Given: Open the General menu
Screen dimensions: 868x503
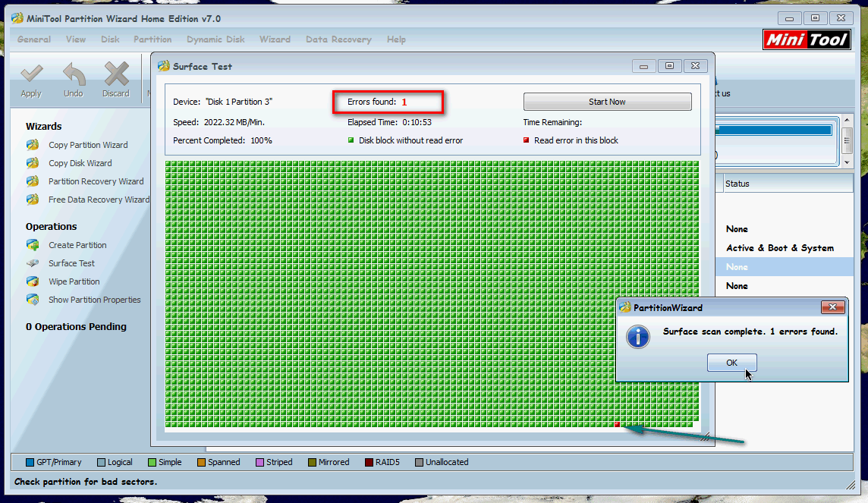Looking at the screenshot, I should click(34, 39).
